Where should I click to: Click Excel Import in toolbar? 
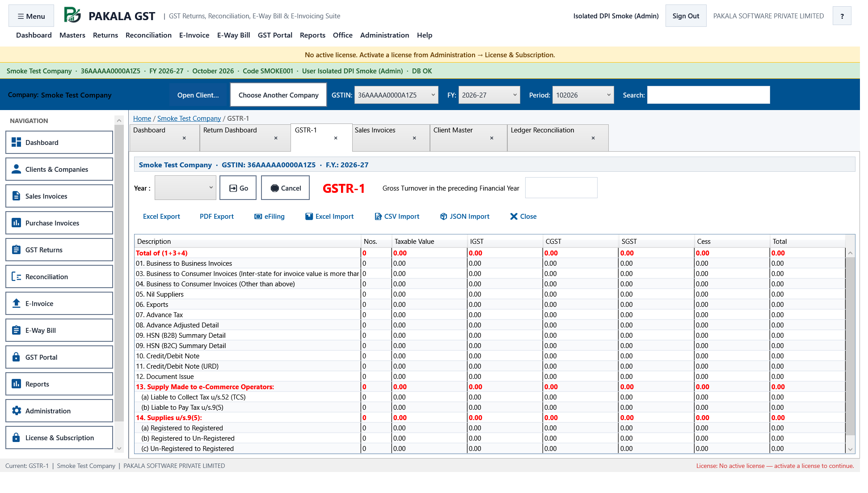click(329, 217)
